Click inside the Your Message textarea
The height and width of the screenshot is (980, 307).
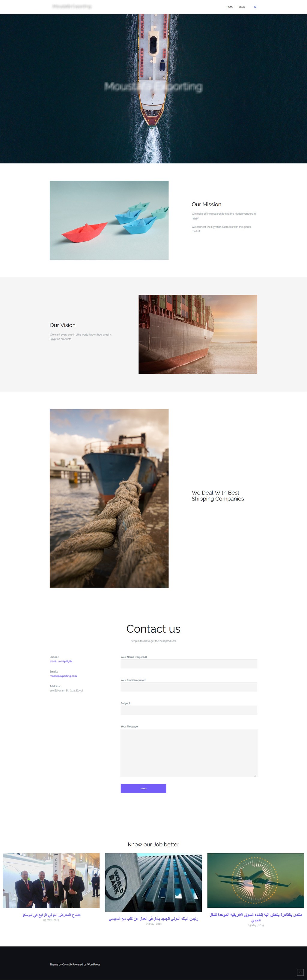point(189,752)
